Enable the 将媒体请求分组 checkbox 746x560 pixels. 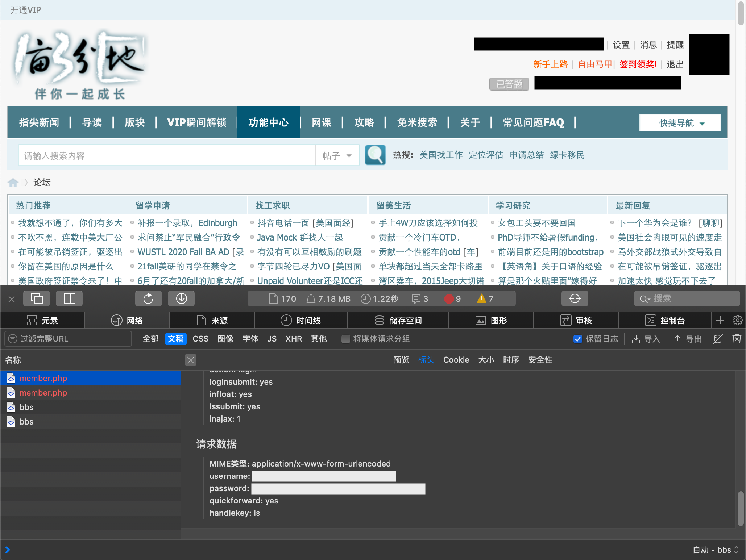coord(346,339)
